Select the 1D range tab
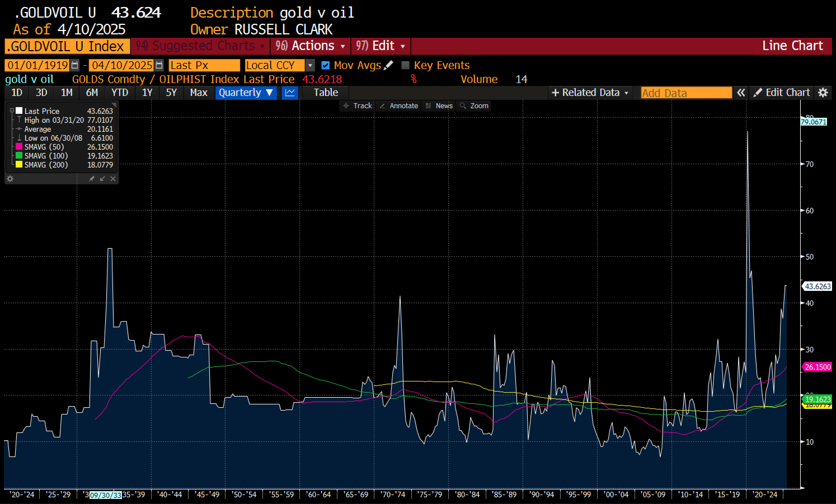 coord(17,93)
